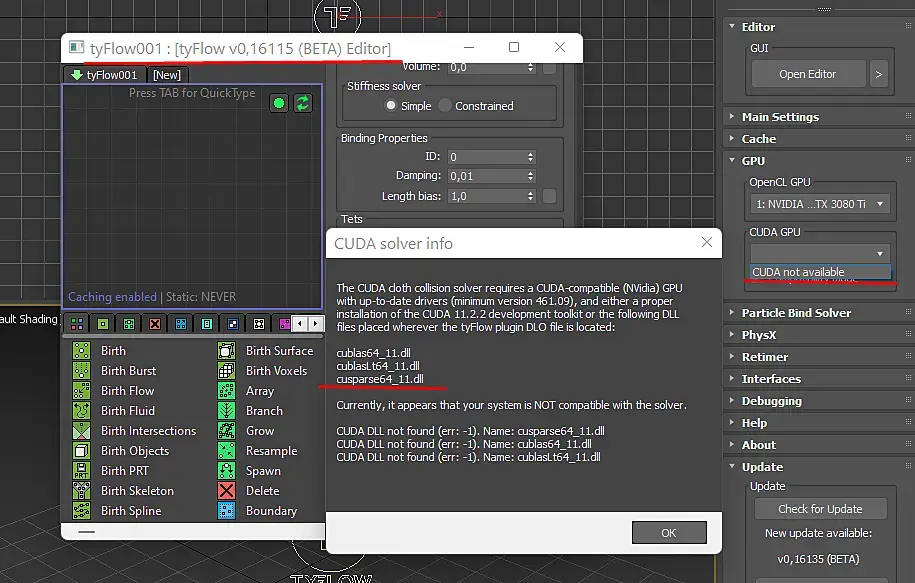Select the Birth Skeleton operator icon

[x=81, y=491]
